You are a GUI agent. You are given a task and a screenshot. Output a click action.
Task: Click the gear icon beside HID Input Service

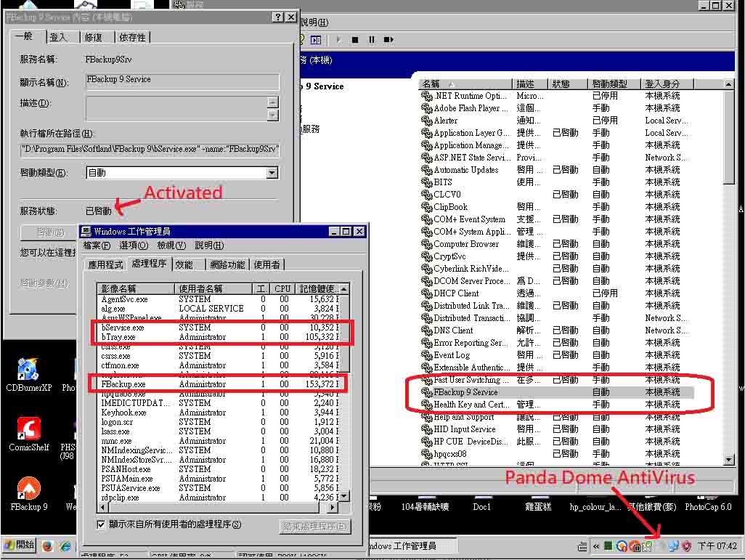pyautogui.click(x=426, y=429)
